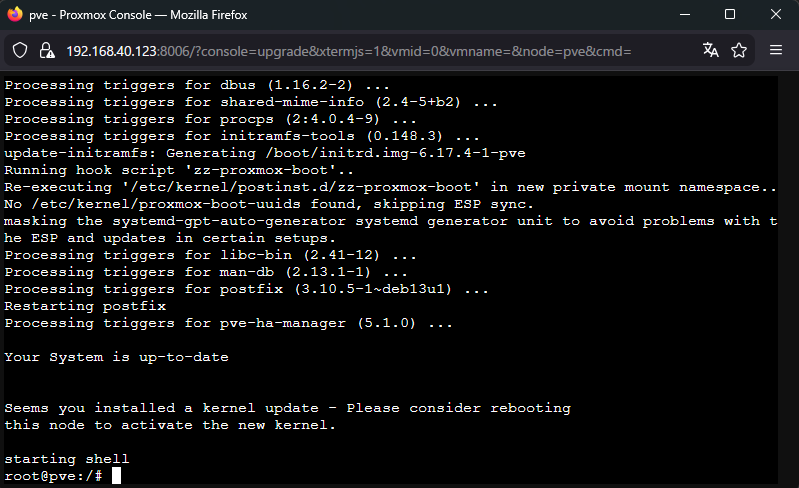Screen dimensions: 799x488
Task: Close the Proxmox Console window
Action: [775, 15]
